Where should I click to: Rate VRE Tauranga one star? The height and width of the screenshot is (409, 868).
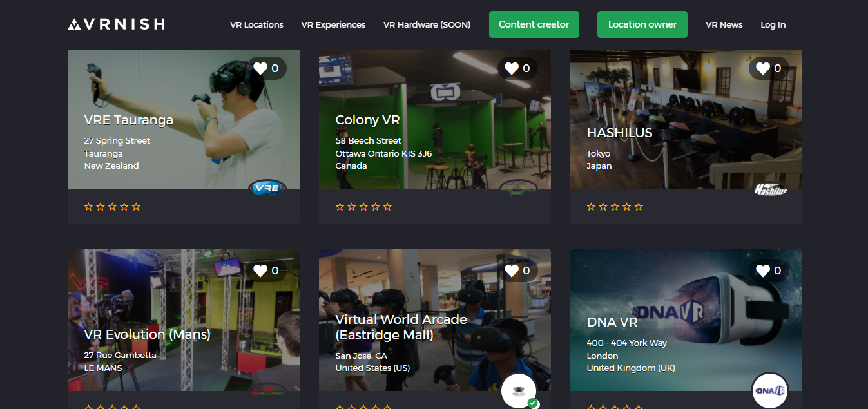tap(88, 207)
